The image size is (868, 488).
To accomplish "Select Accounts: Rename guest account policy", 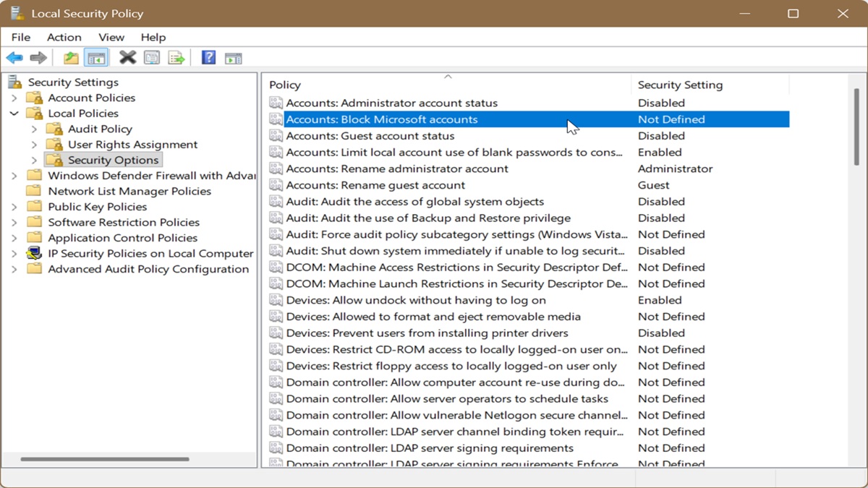I will [375, 185].
